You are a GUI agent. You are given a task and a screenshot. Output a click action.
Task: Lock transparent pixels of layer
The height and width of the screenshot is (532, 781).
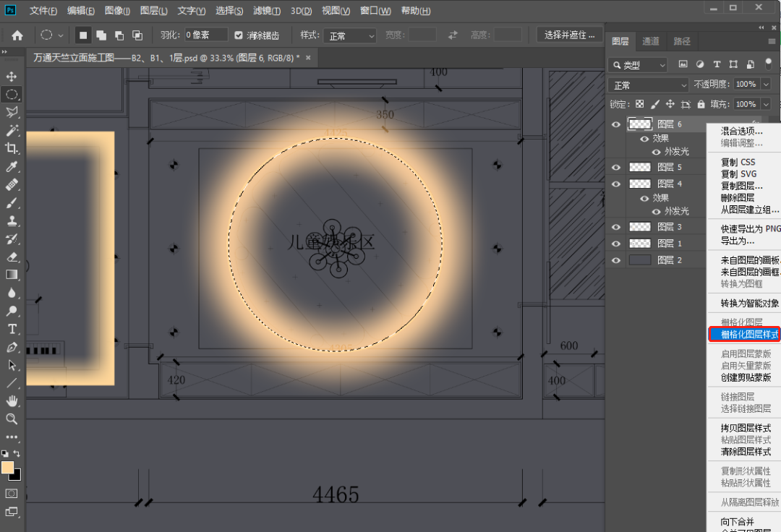[639, 104]
